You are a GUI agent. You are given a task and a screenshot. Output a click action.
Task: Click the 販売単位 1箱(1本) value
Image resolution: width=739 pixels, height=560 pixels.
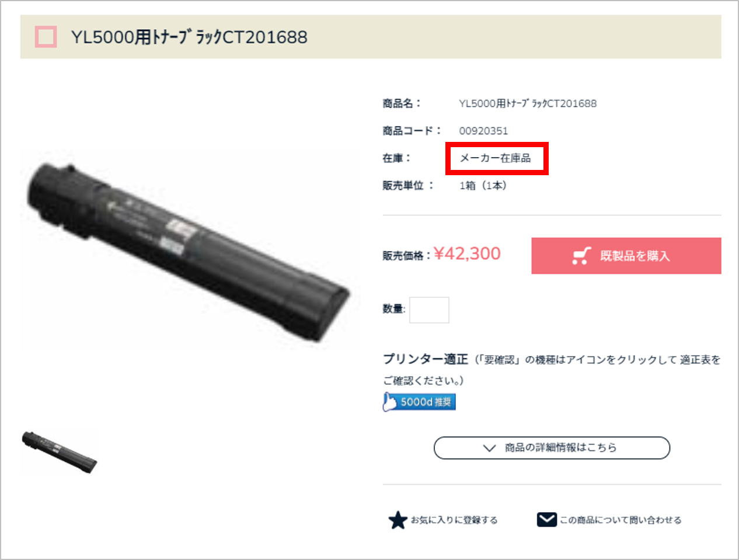483,186
